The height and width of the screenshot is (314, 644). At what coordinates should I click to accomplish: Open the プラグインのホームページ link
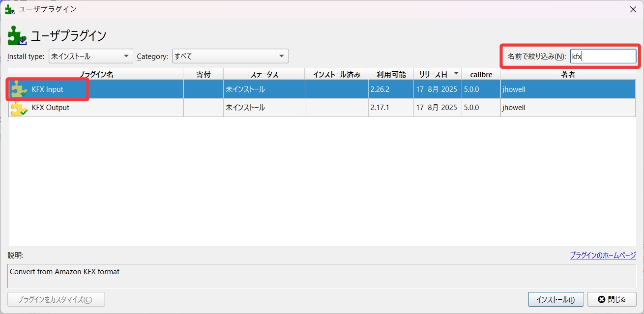[603, 256]
